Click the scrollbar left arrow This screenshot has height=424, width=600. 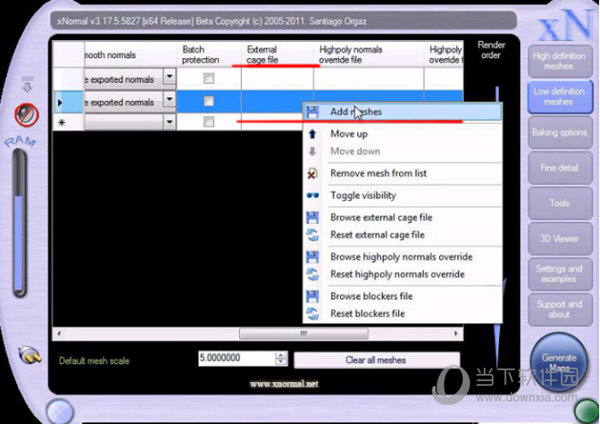coord(59,333)
